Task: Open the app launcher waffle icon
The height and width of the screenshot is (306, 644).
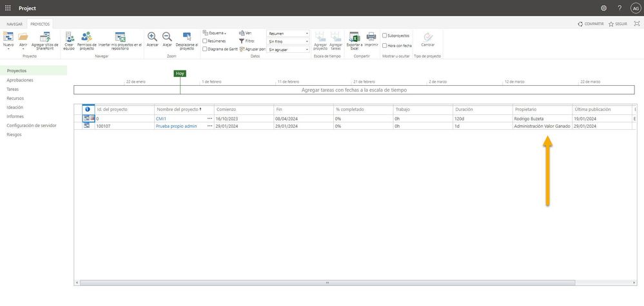Action: point(8,8)
